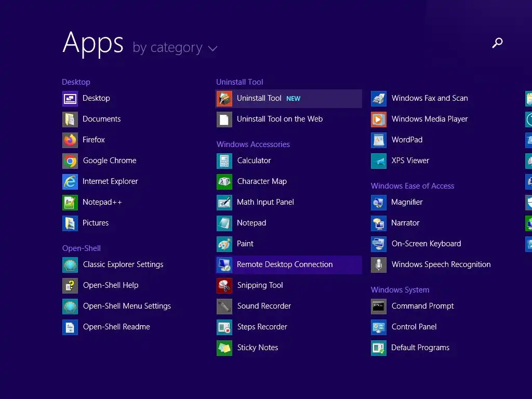The height and width of the screenshot is (399, 532).
Task: Open Steps Recorder icon
Action: 224,327
